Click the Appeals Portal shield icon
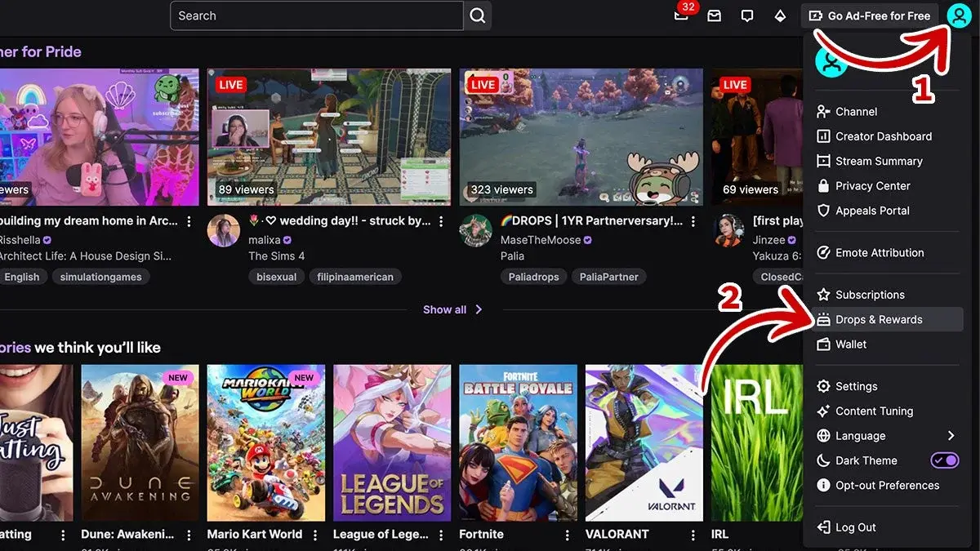 click(x=823, y=211)
